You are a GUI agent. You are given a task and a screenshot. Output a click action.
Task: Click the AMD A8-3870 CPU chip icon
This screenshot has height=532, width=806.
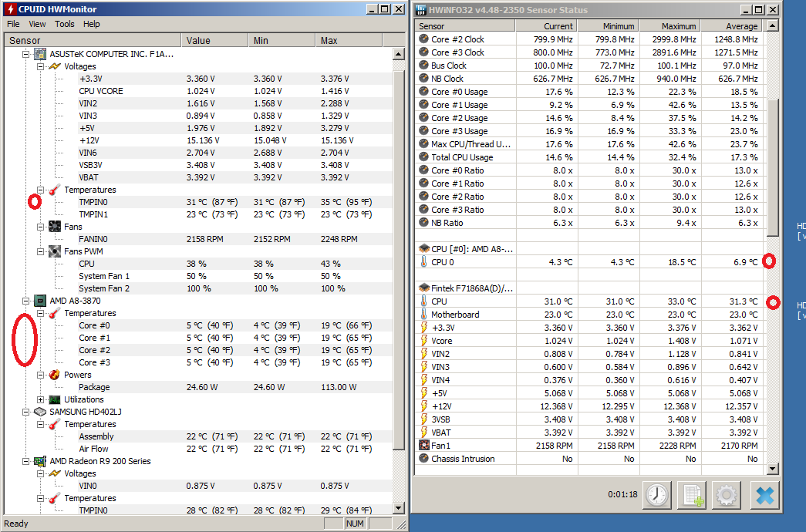40,301
